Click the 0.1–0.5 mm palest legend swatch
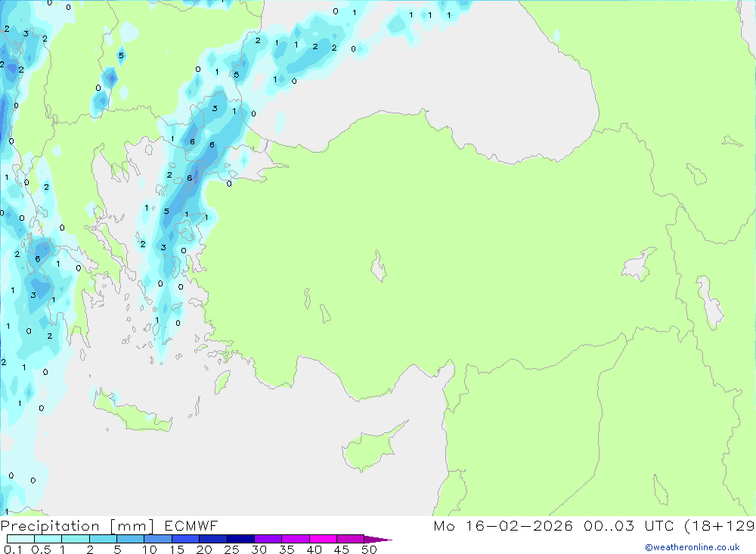This screenshot has width=756, height=554. [20, 539]
